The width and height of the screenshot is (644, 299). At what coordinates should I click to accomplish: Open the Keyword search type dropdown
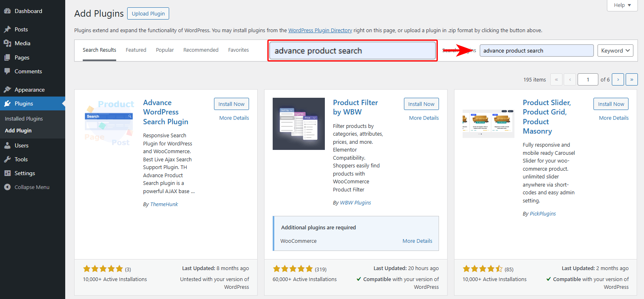click(615, 51)
